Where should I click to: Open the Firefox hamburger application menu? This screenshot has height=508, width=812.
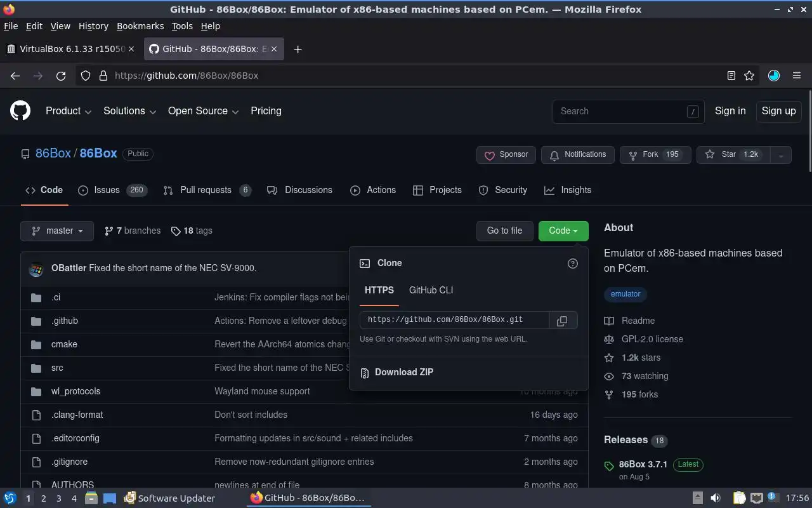(797, 76)
